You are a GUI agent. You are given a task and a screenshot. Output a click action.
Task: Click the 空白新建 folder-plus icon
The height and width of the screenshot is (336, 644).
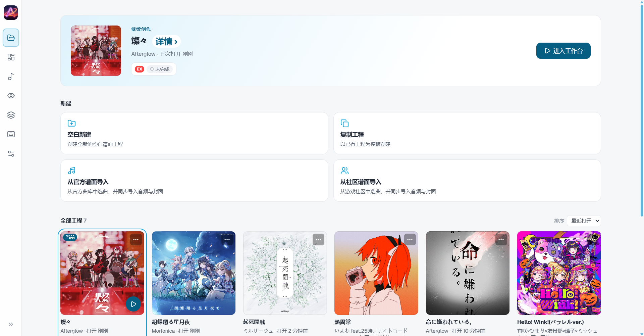[71, 123]
